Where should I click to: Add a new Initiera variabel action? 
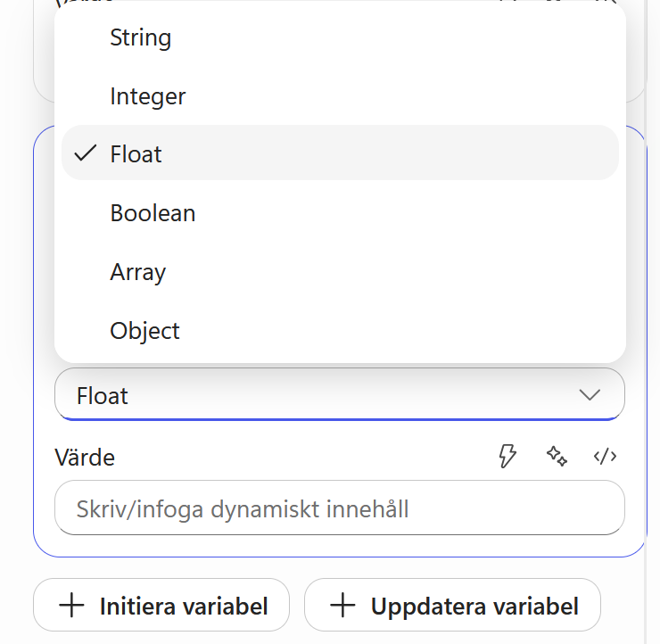pos(161,606)
